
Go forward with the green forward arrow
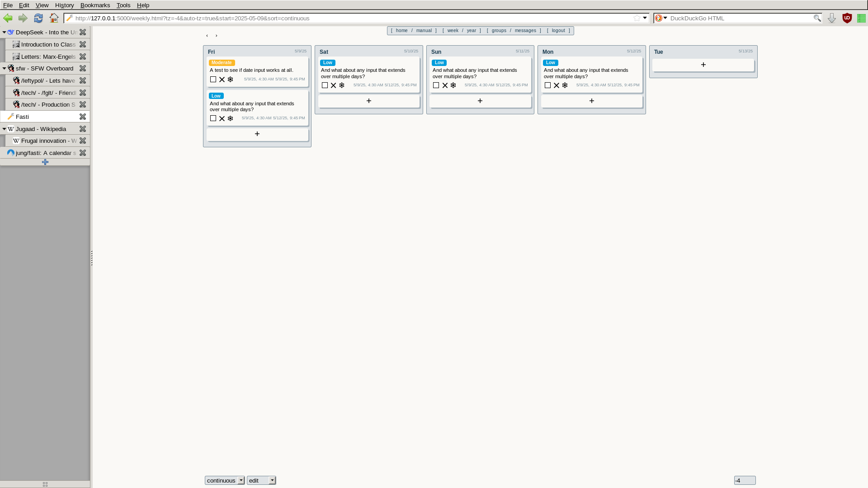click(23, 18)
